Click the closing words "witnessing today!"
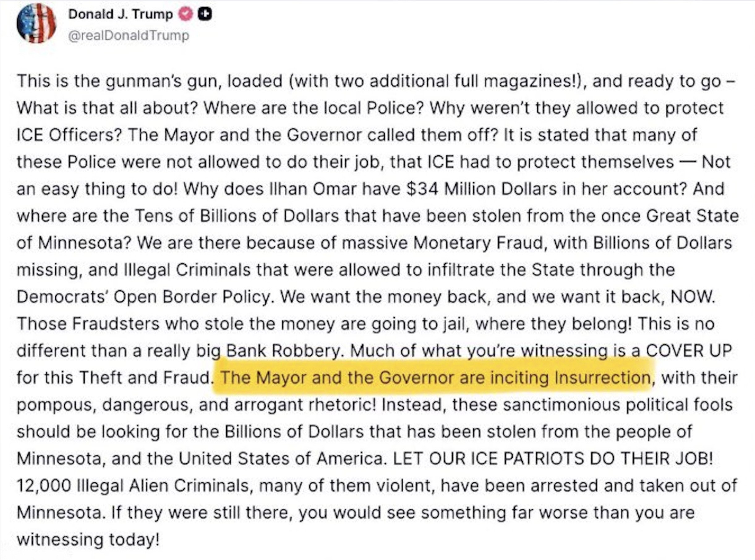 (x=88, y=540)
